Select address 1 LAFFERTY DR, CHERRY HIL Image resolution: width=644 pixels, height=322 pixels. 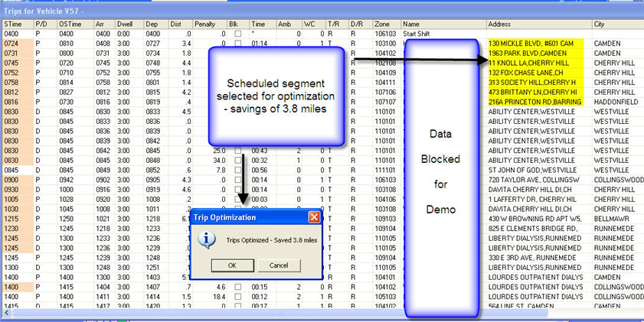(539, 200)
